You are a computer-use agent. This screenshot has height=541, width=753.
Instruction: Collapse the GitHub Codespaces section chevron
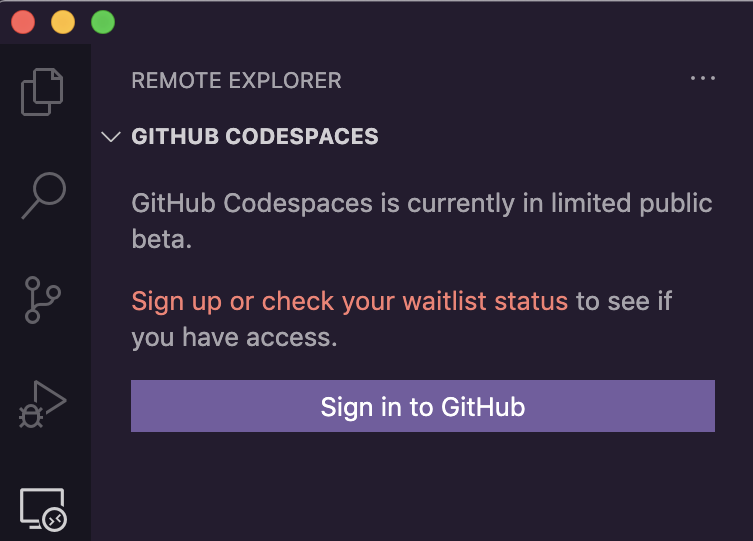[x=111, y=137]
